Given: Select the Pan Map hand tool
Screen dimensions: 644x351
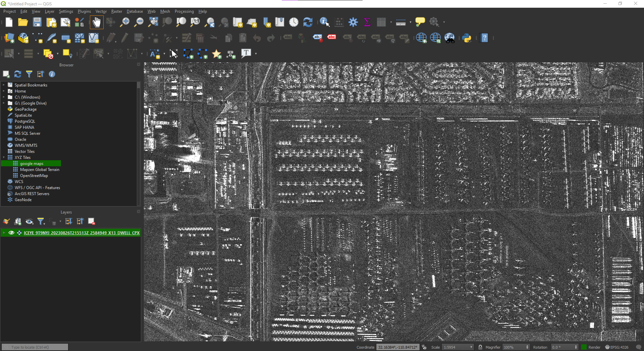Looking at the screenshot, I should click(97, 22).
